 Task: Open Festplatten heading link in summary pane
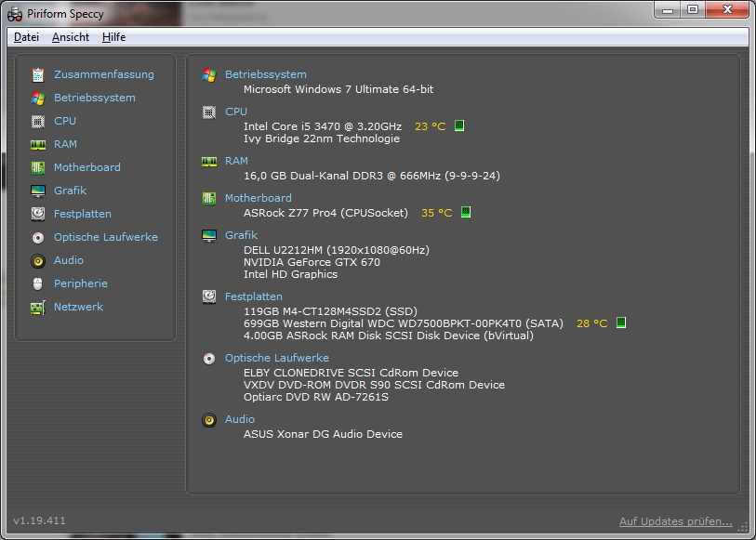tap(254, 296)
